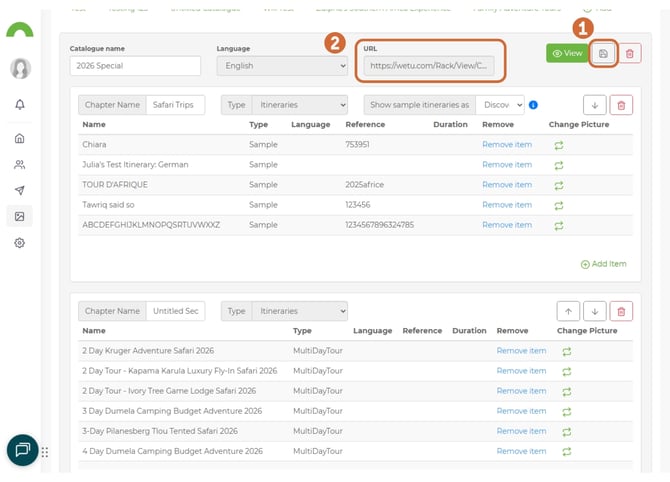Open the image gallery sidebar icon
This screenshot has height=482, width=670.
(20, 217)
